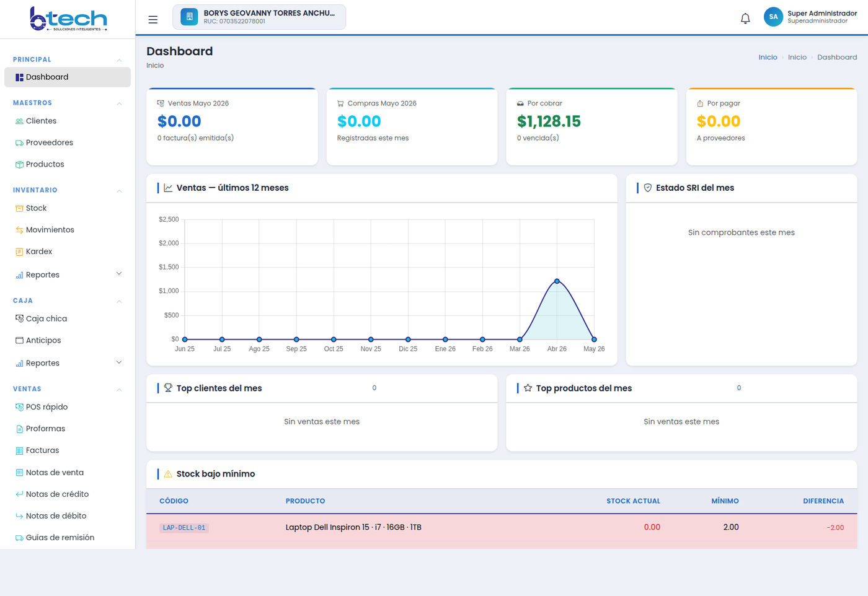Open Caja chica link

(68, 319)
